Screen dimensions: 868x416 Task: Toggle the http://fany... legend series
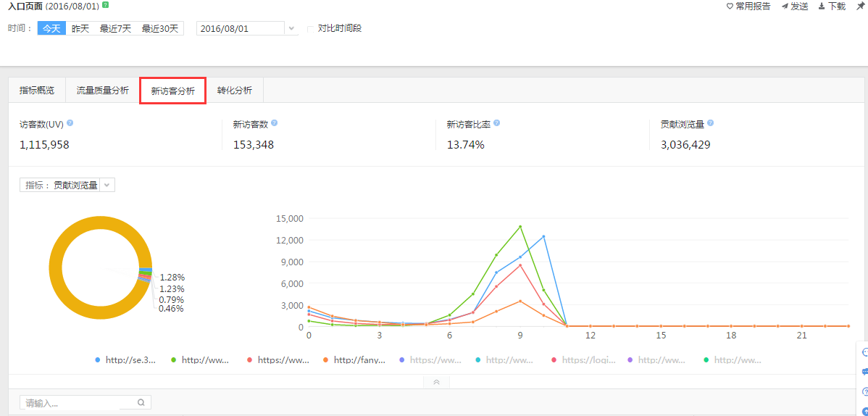point(354,359)
